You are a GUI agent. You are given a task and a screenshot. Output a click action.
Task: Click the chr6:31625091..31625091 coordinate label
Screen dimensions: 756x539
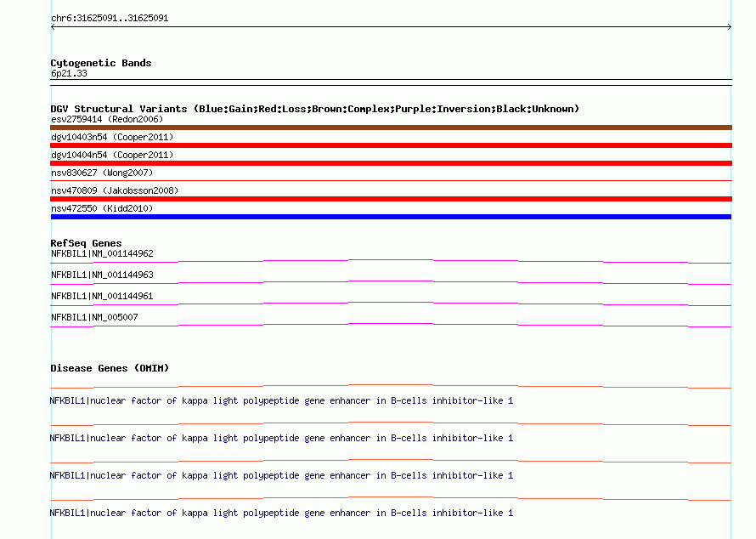(110, 18)
